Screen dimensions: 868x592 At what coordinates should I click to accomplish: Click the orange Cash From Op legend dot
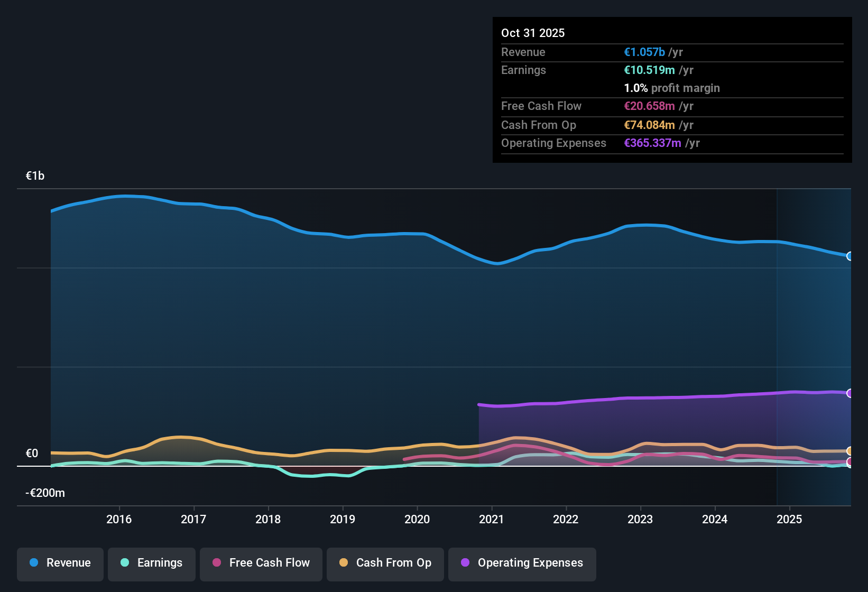click(x=343, y=563)
